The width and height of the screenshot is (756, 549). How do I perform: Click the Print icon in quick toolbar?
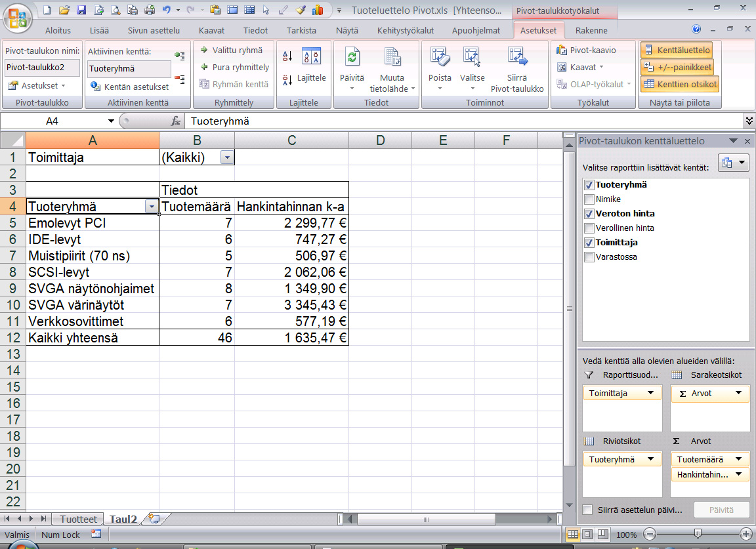pyautogui.click(x=150, y=10)
